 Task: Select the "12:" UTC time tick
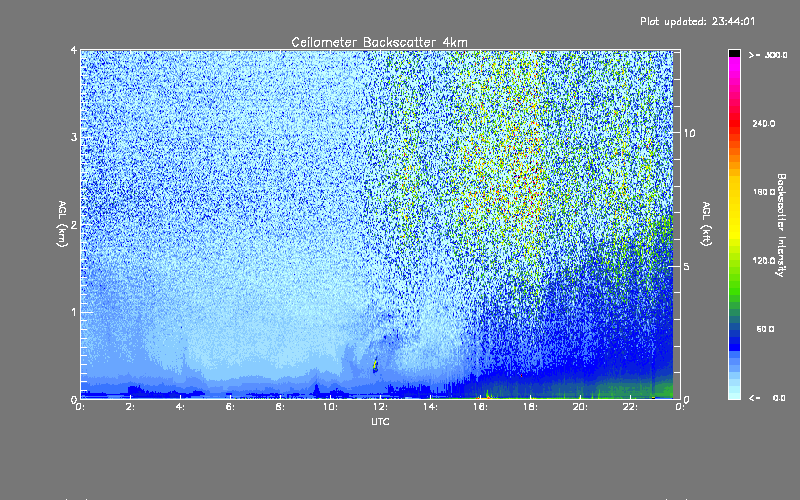pyautogui.click(x=380, y=407)
